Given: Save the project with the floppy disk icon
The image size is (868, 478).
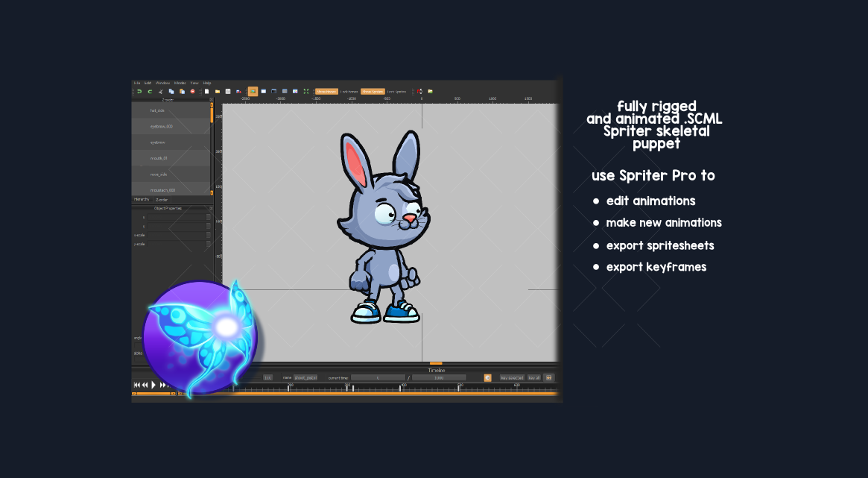Looking at the screenshot, I should click(x=228, y=92).
